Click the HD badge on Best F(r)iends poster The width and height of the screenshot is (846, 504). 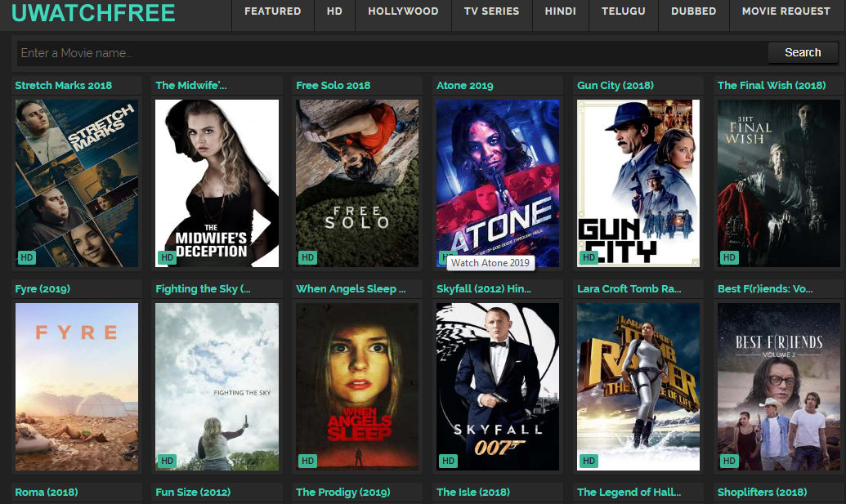click(x=729, y=461)
